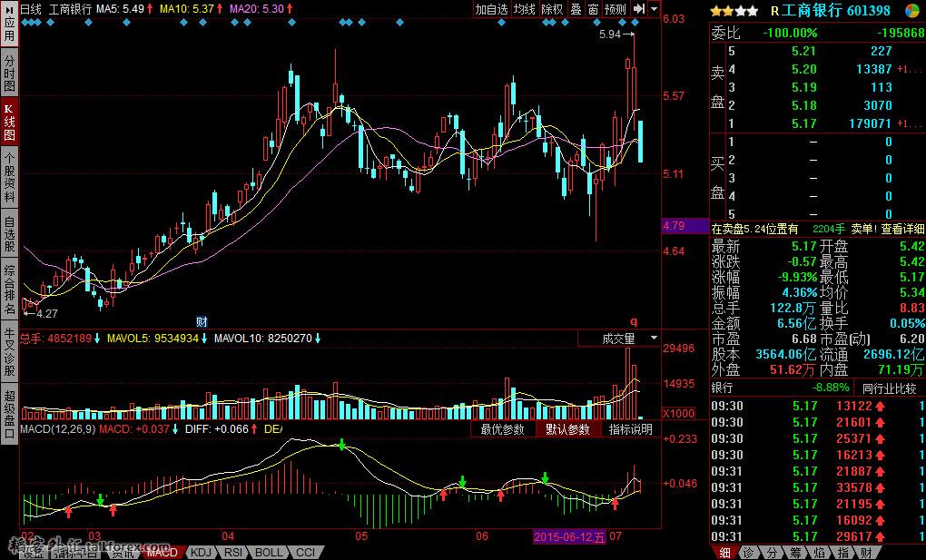Open 个股资料 from the sidebar

point(9,178)
